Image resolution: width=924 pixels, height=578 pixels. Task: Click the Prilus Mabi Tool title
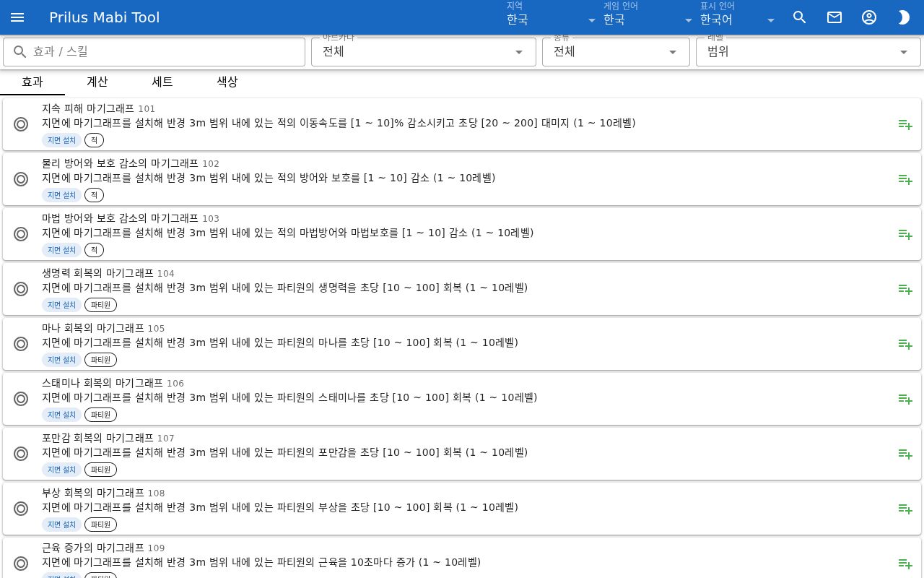(105, 17)
